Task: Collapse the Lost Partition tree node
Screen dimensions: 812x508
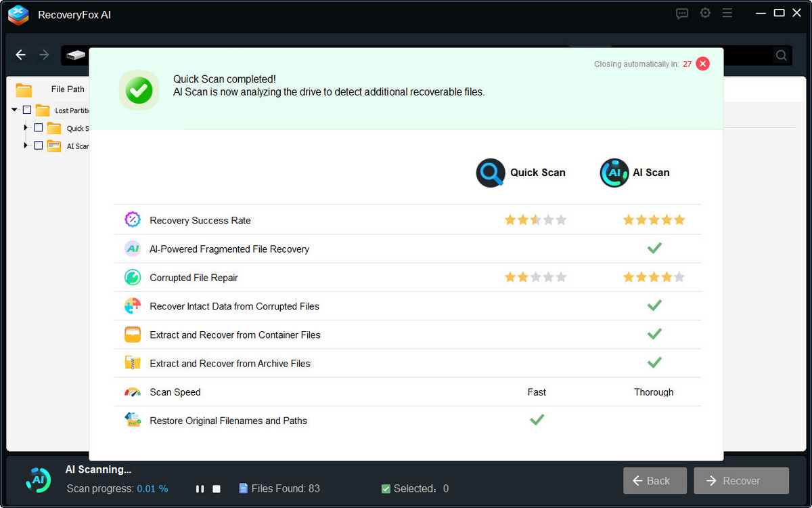Action: (x=15, y=110)
